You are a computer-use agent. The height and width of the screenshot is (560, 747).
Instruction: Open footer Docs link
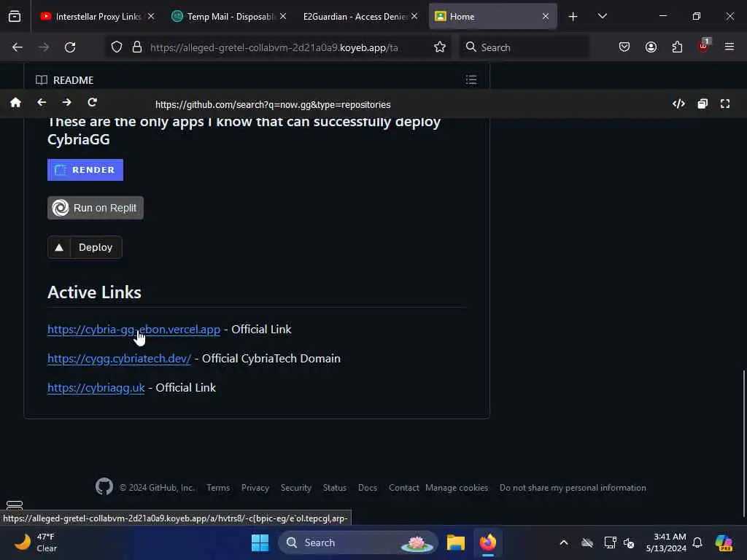pos(368,488)
